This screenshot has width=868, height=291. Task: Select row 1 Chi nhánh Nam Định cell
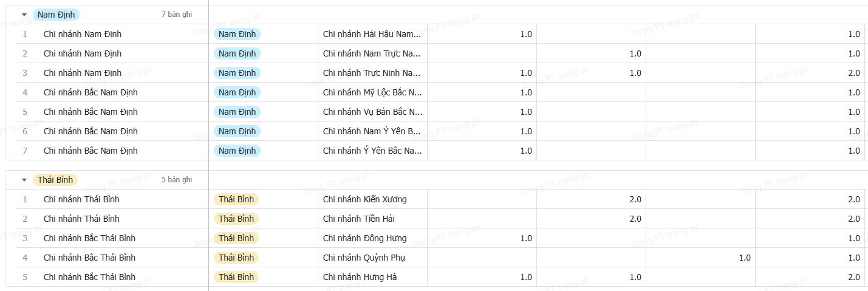coord(112,34)
